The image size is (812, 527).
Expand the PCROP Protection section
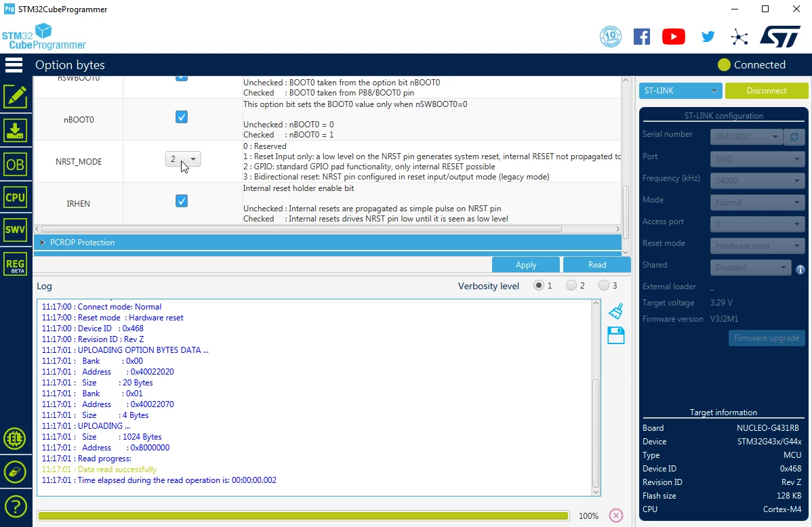coord(328,243)
